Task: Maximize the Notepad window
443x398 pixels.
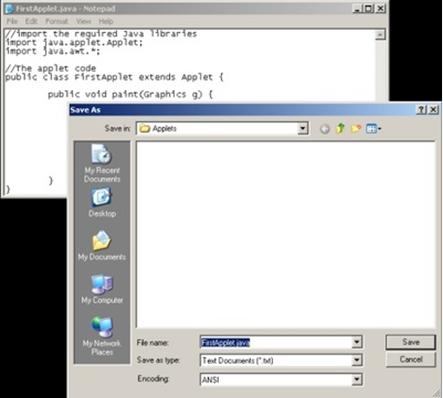Action: (368, 9)
